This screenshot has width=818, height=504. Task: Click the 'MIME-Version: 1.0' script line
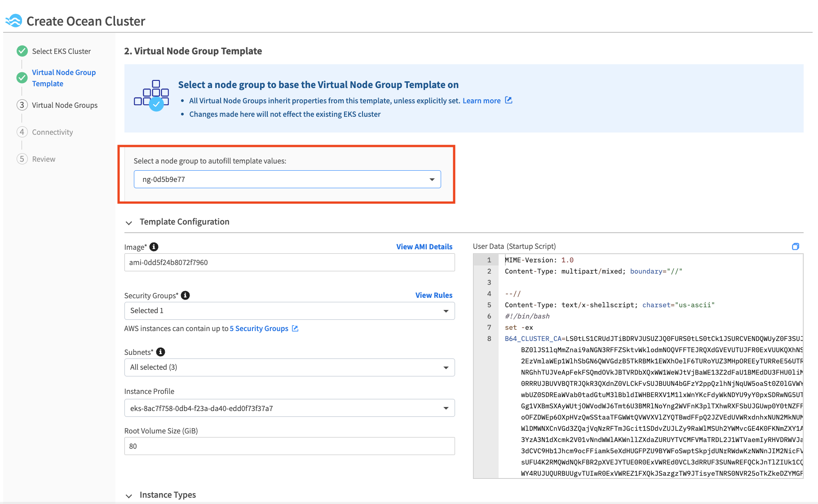pos(539,260)
